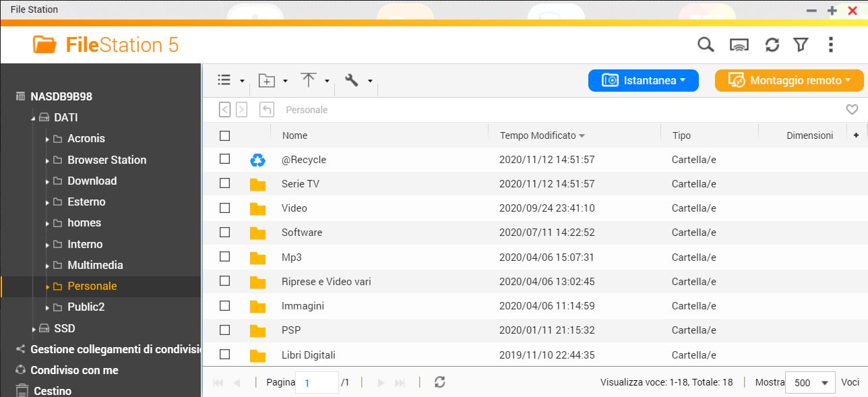Click the network media player cast icon

click(739, 45)
